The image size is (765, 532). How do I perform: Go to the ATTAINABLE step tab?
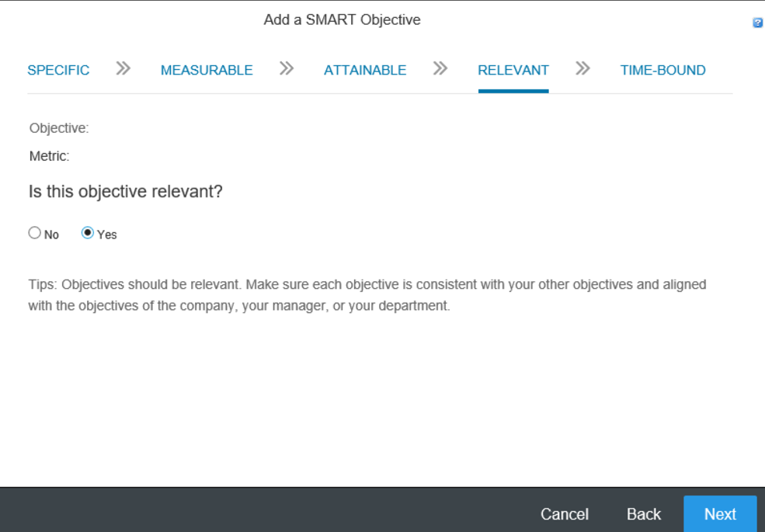point(365,70)
